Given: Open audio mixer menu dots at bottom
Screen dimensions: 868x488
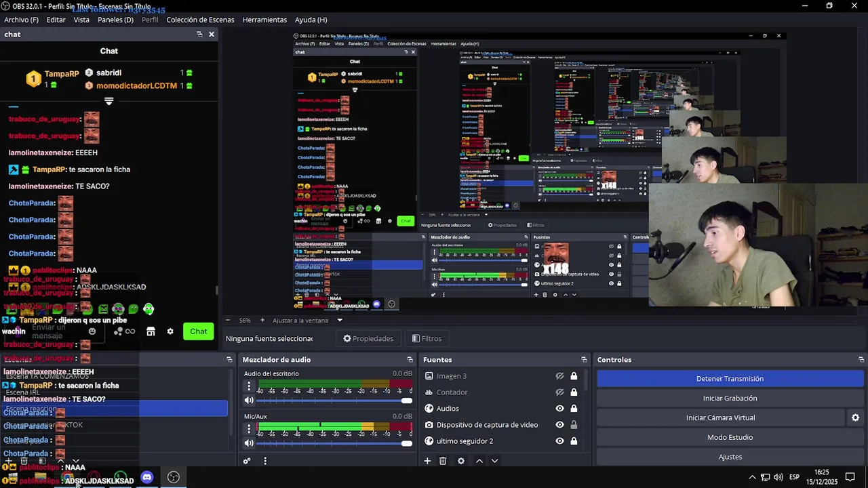Looking at the screenshot, I should 265,461.
